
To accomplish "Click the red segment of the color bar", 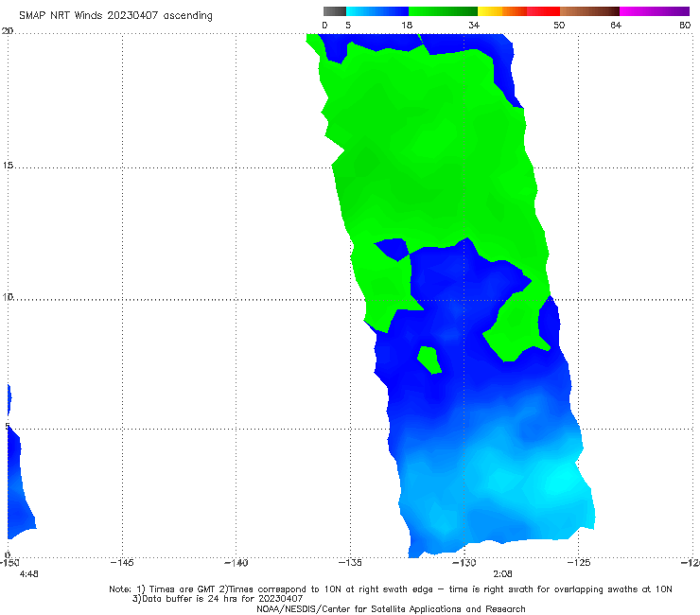I will coord(543,11).
